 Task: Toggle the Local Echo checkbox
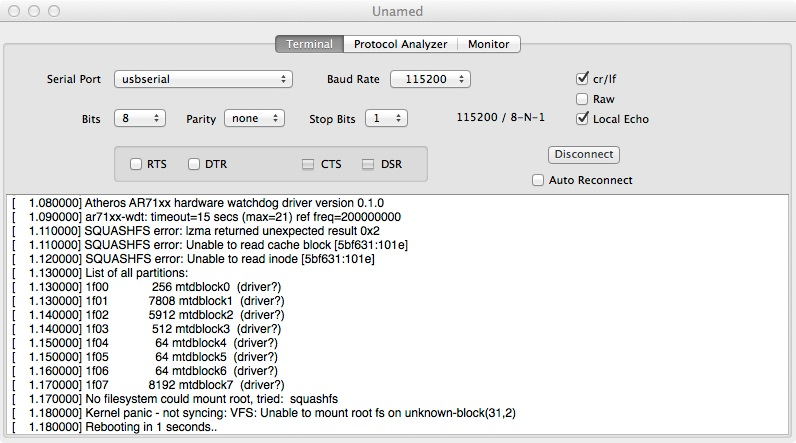582,119
